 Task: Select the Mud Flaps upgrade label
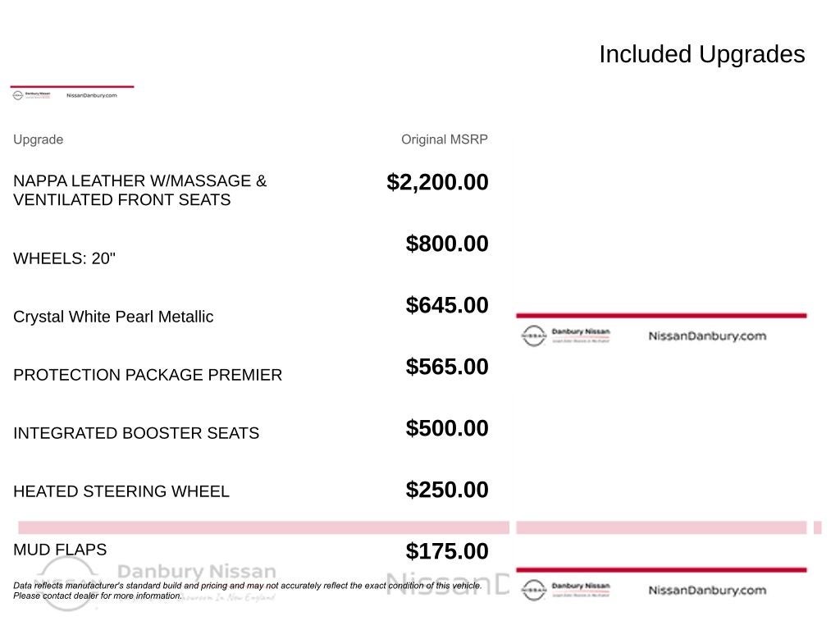point(60,550)
